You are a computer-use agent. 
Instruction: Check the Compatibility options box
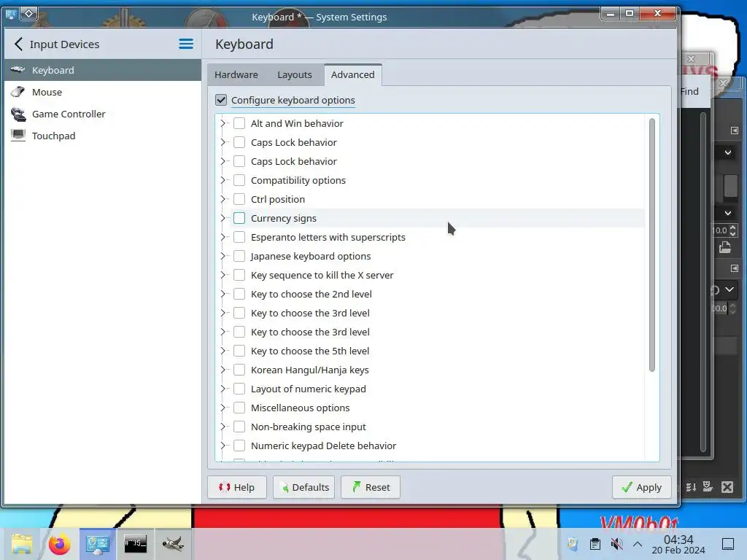[239, 180]
